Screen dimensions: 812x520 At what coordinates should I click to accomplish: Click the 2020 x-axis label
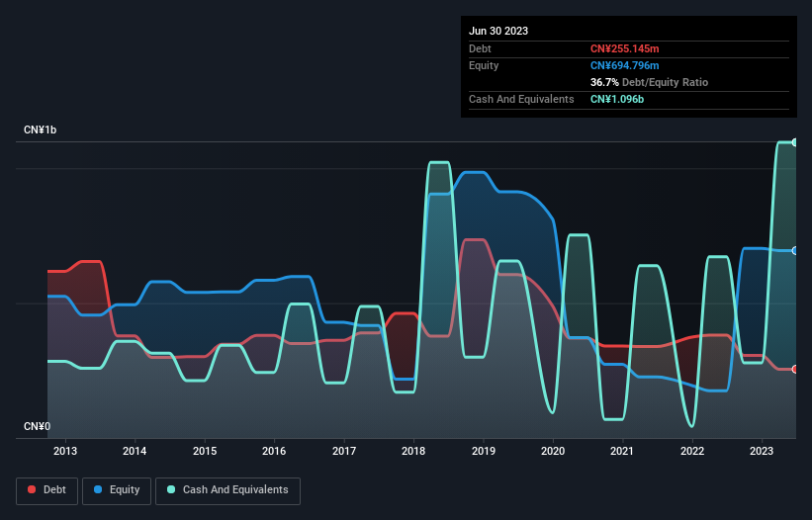click(553, 451)
